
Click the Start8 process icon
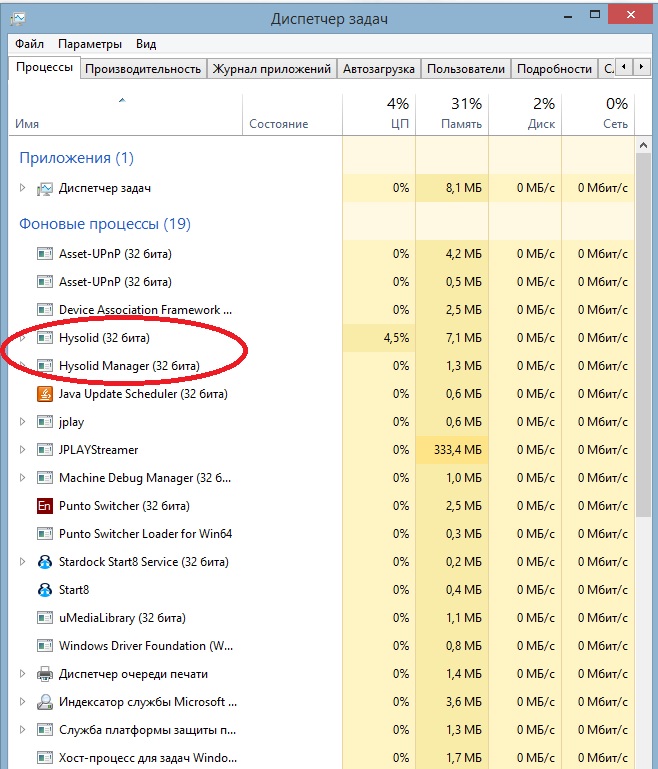point(45,590)
